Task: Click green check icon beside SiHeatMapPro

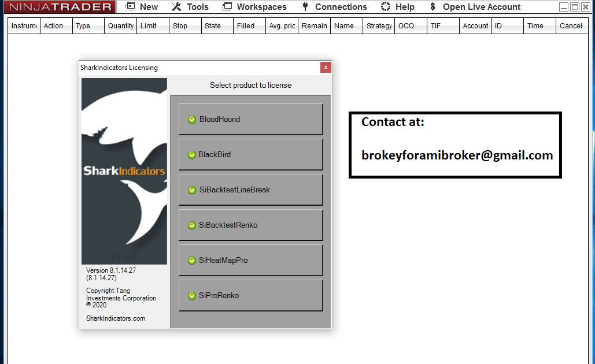Action: coord(192,261)
